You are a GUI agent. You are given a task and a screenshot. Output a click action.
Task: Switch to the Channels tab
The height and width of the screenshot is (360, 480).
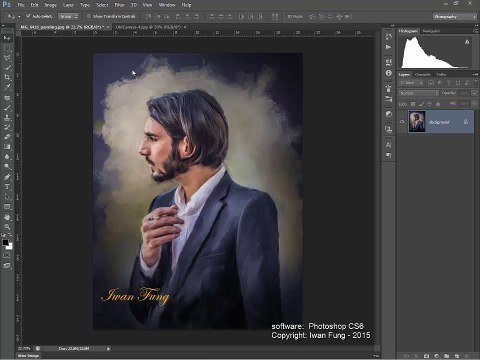point(423,75)
